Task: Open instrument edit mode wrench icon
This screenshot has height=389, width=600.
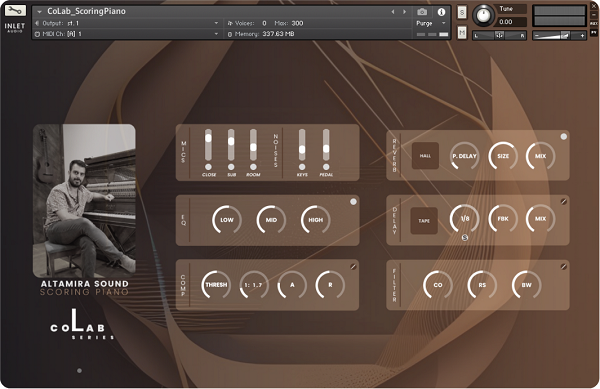Action: coord(15,10)
